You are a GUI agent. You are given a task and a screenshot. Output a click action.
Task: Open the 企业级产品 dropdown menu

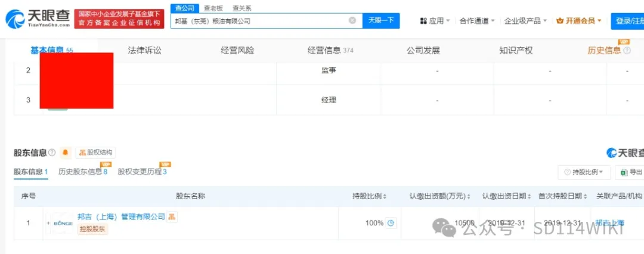(525, 20)
